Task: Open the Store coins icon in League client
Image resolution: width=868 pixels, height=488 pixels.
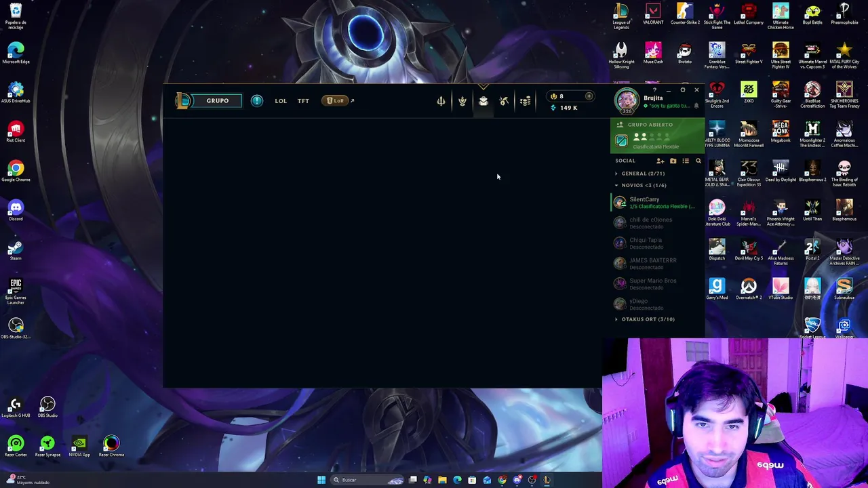Action: point(525,101)
